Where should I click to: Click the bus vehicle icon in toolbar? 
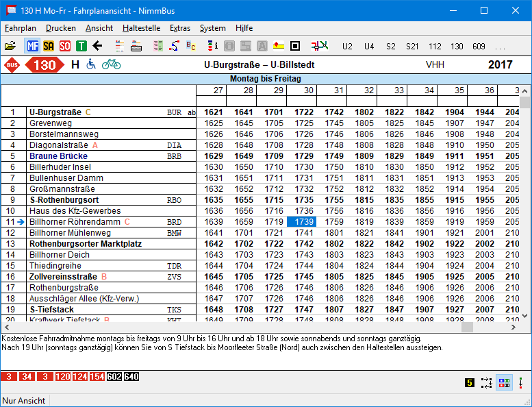(136, 46)
